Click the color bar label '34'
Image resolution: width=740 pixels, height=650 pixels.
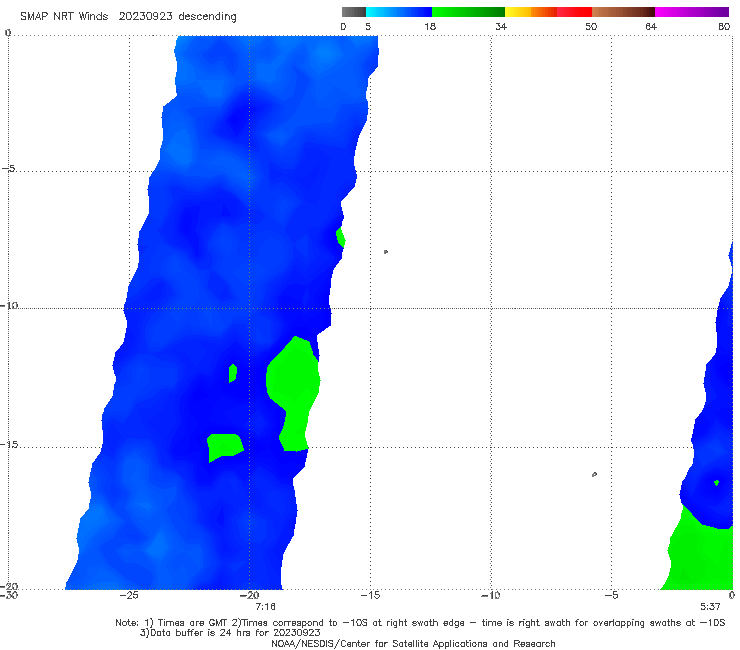(501, 26)
